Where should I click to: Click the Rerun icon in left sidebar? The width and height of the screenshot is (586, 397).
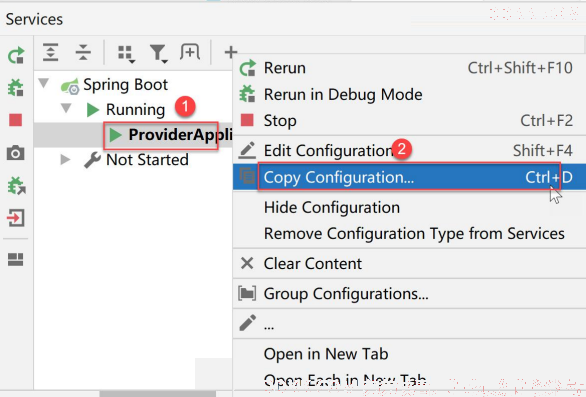coord(16,55)
